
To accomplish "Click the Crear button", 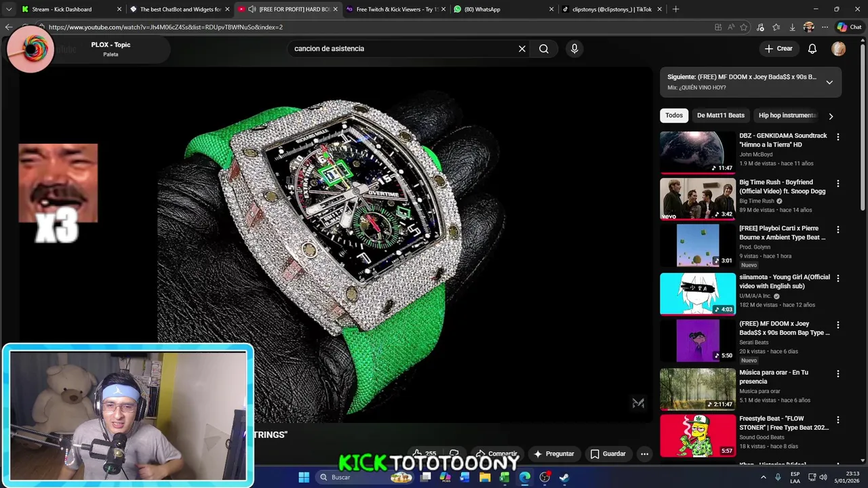I will [778, 49].
